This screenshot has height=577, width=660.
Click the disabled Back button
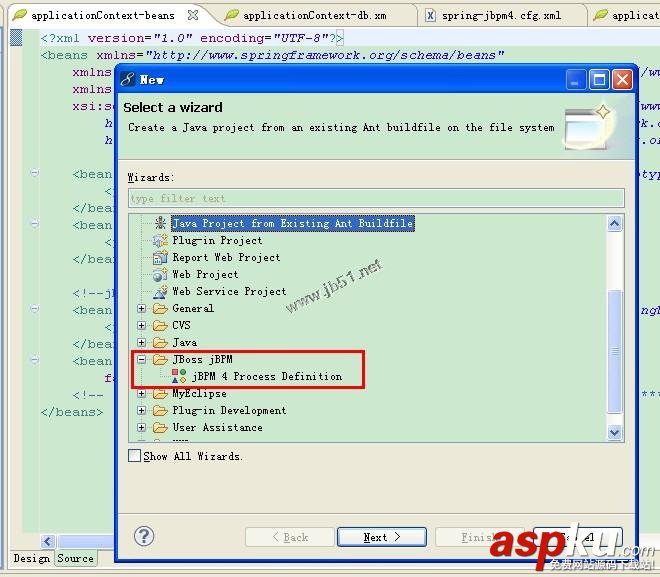(290, 537)
